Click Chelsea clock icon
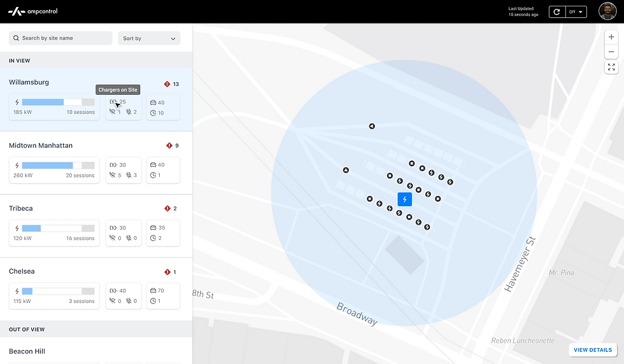The height and width of the screenshot is (364, 624). [x=153, y=301]
